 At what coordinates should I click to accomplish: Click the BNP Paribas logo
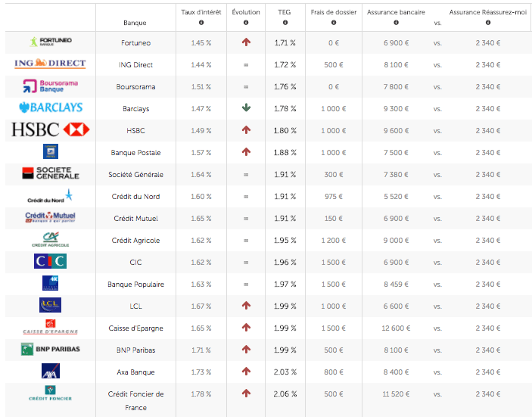[x=50, y=349]
